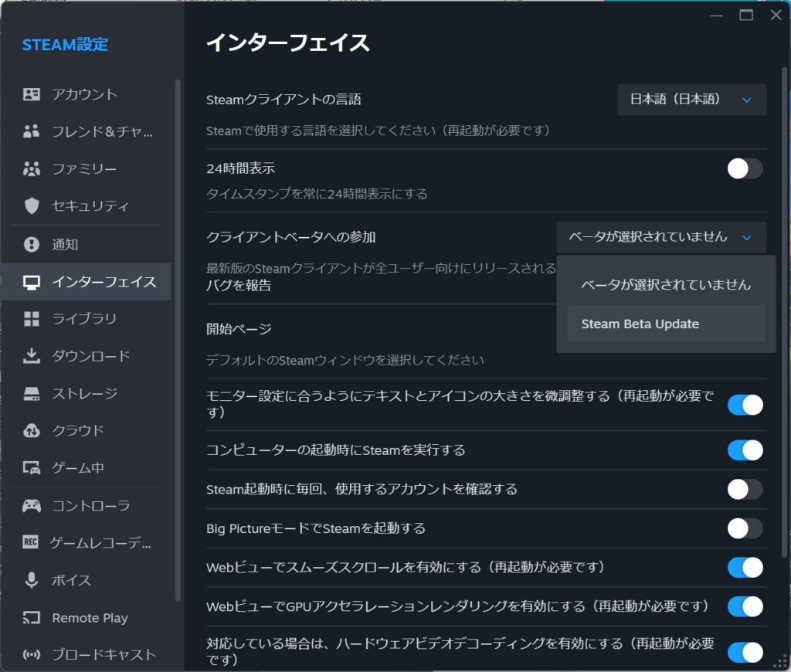This screenshot has width=791, height=672.
Task: Click the 24時間表示 label
Action: tap(241, 168)
